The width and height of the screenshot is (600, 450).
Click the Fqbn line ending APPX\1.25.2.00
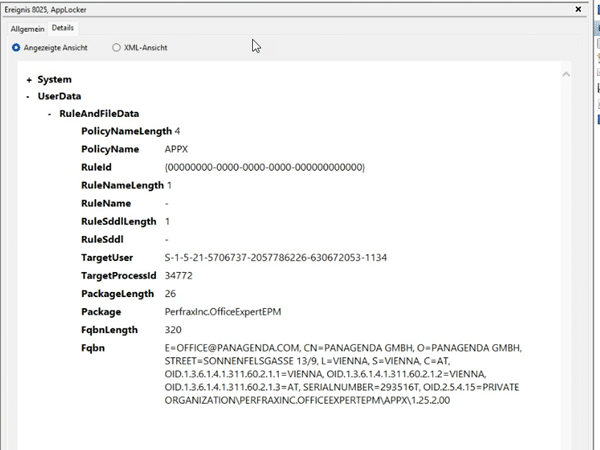click(307, 400)
